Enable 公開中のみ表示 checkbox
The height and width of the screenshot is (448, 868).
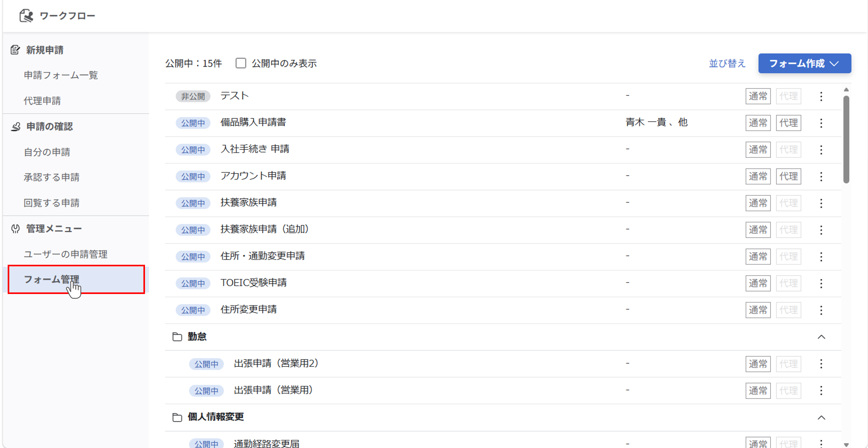241,63
